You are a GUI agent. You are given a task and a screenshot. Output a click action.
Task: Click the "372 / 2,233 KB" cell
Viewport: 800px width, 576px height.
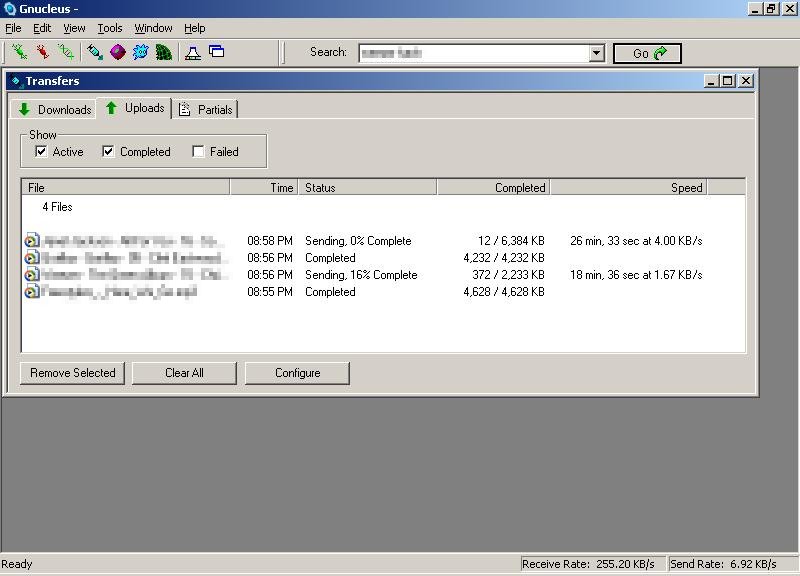point(508,274)
